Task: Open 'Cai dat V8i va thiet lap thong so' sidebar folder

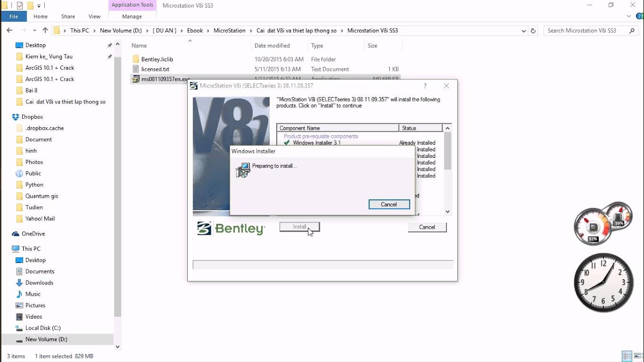Action: [x=65, y=102]
